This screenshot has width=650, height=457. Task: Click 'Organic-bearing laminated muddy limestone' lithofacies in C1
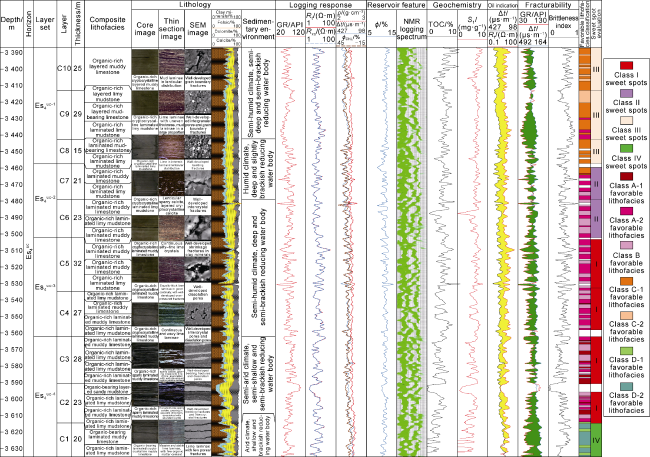point(108,437)
